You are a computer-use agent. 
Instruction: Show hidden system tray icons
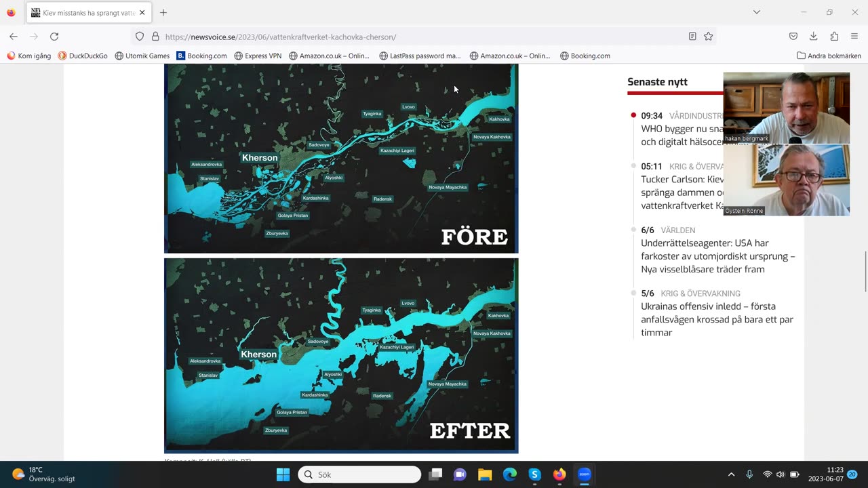731,474
